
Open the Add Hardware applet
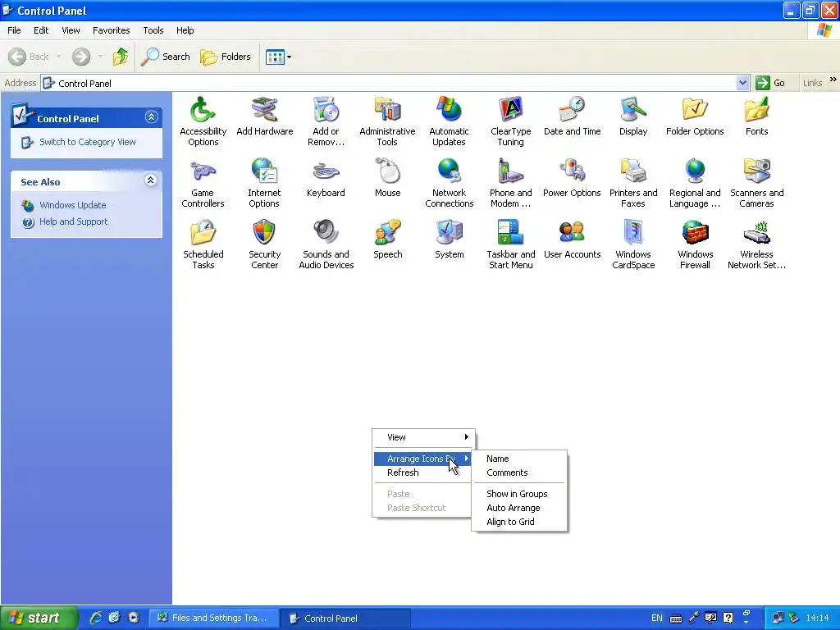(265, 110)
